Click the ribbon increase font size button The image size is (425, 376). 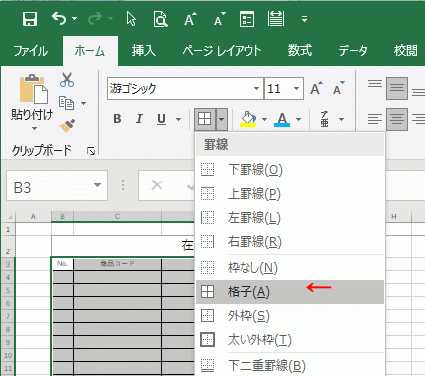[x=316, y=89]
